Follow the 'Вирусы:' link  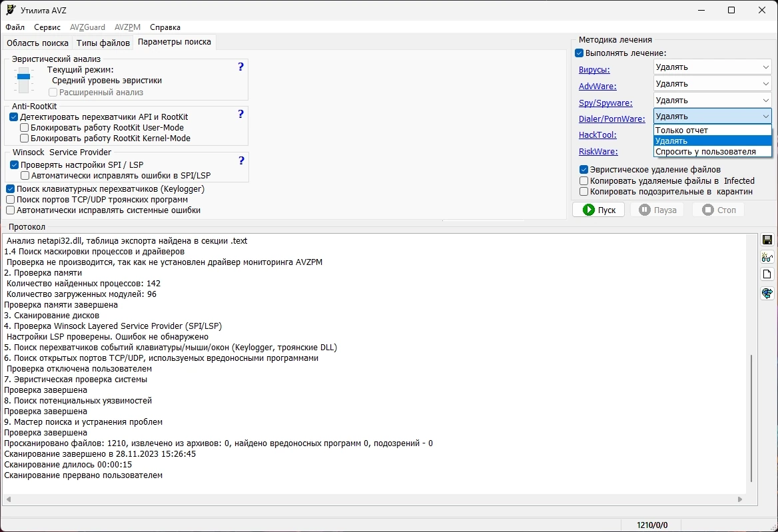coord(594,70)
